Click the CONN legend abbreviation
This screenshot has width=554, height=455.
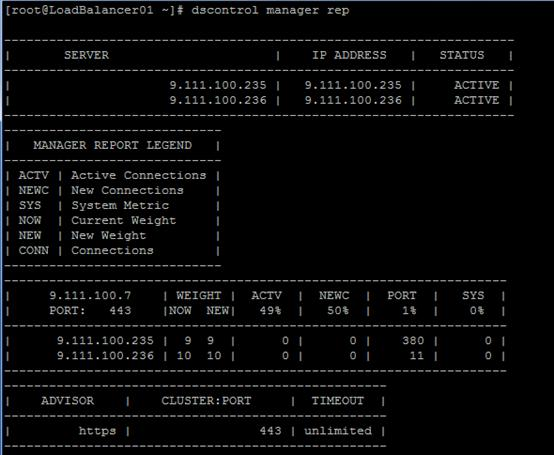coord(34,250)
